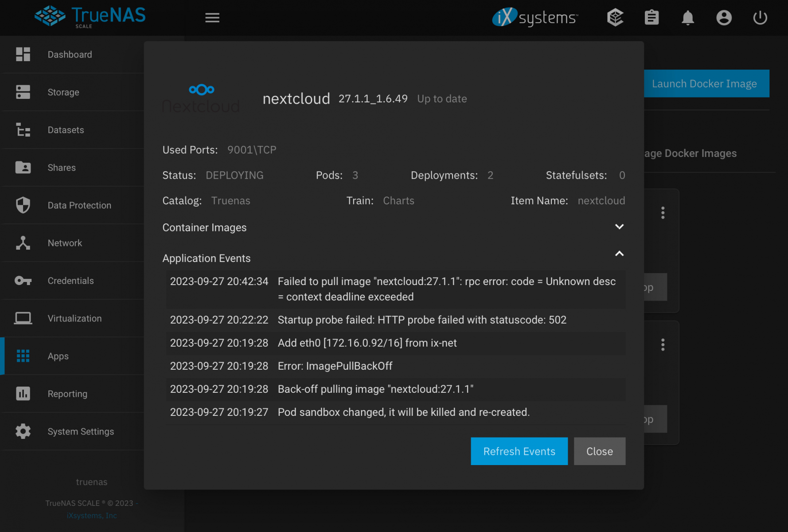The image size is (788, 532).
Task: Click the Close button in dialog
Action: tap(600, 451)
